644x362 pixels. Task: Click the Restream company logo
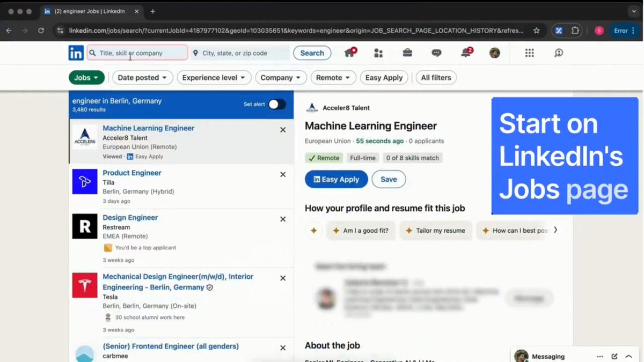coord(85,226)
